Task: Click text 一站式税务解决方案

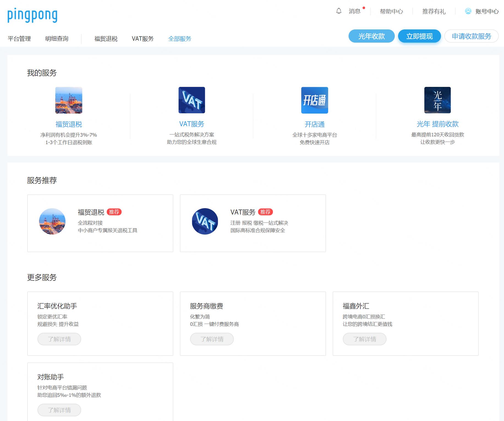Action: 192,135
